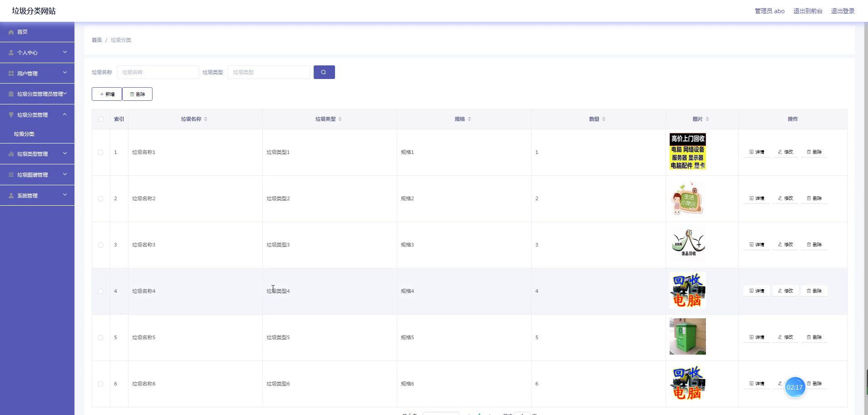Image resolution: width=868 pixels, height=415 pixels.
Task: Click the grid icon of 用户管理
Action: click(x=11, y=74)
